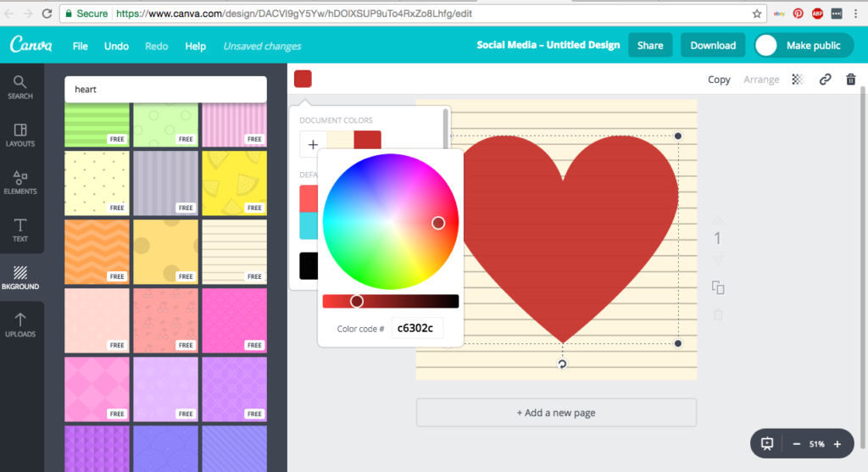Reload the browser page
Image resolution: width=868 pixels, height=472 pixels.
(x=47, y=14)
